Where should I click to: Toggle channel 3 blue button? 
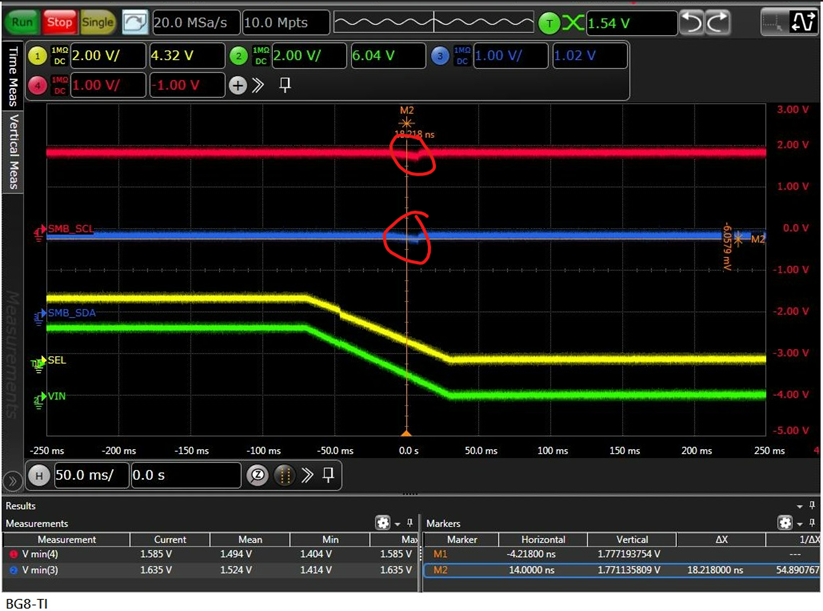point(440,56)
